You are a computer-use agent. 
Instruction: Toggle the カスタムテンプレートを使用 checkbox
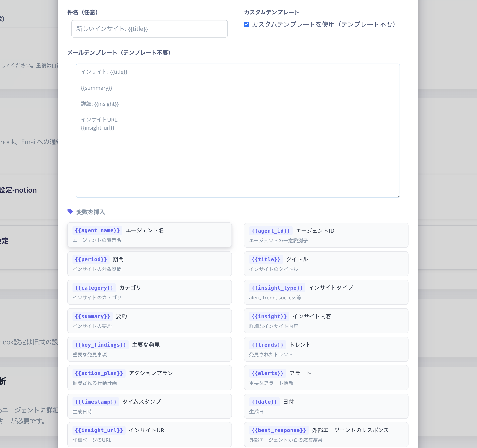[x=247, y=24]
